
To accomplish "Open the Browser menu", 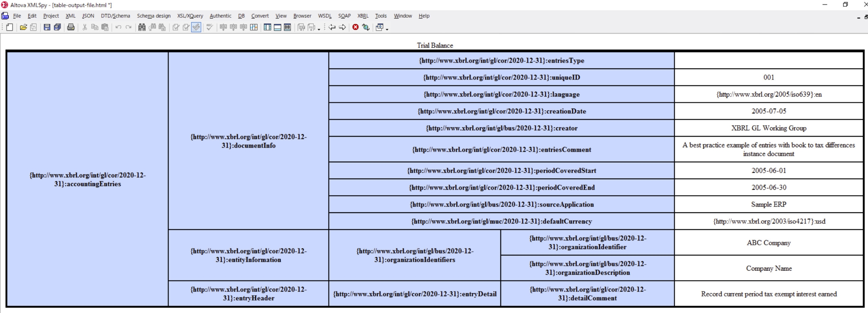I will (302, 16).
